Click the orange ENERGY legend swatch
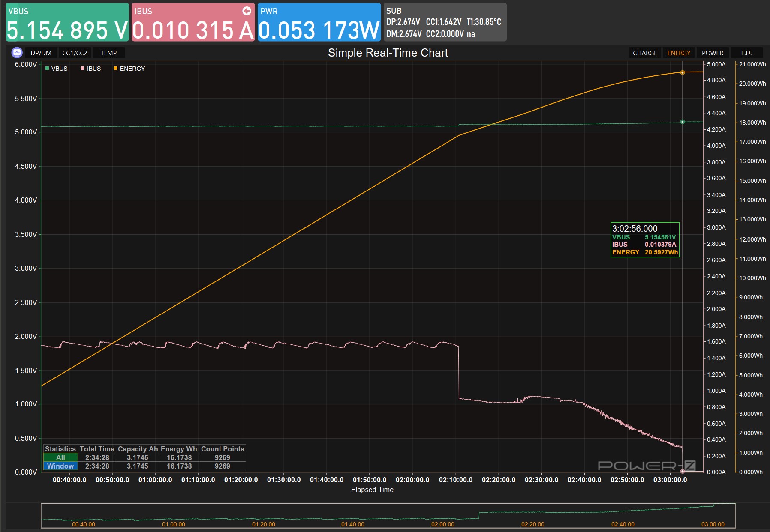Screen dimensions: 770x532 (x=116, y=68)
